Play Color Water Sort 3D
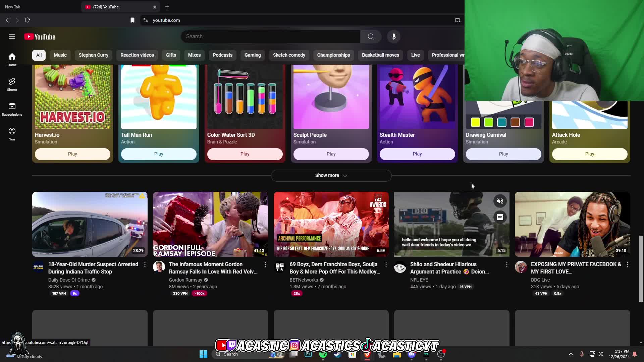This screenshot has height=362, width=644. 245,154
